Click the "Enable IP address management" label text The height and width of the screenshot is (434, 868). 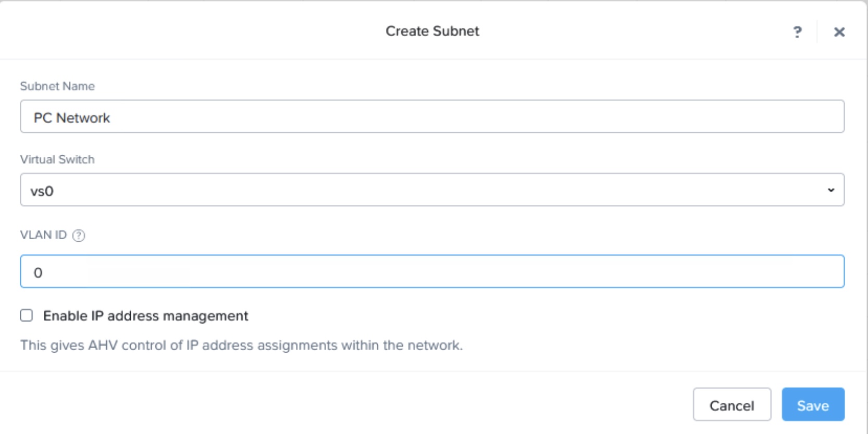point(145,316)
